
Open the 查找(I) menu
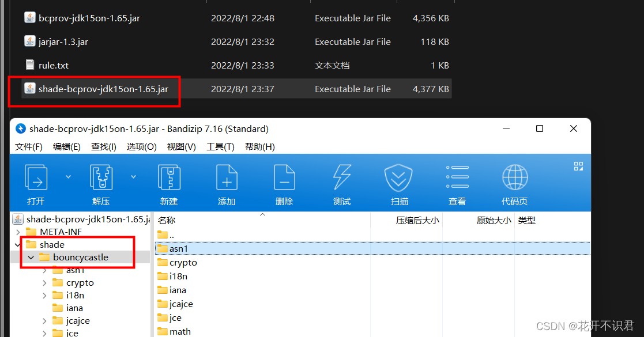pyautogui.click(x=104, y=146)
